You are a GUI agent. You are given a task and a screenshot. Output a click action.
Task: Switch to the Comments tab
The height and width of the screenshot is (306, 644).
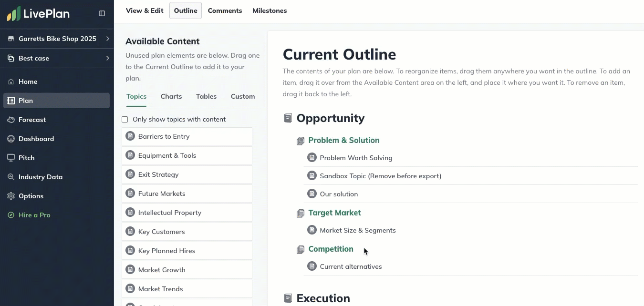pos(225,10)
